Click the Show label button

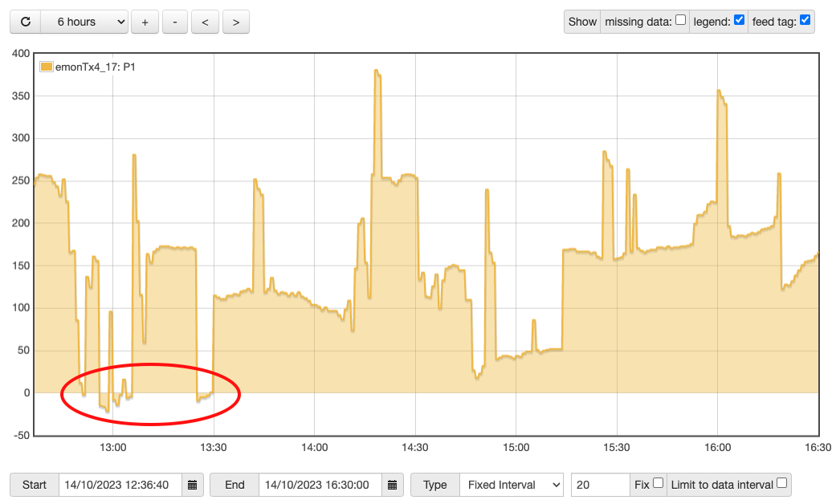click(x=582, y=22)
